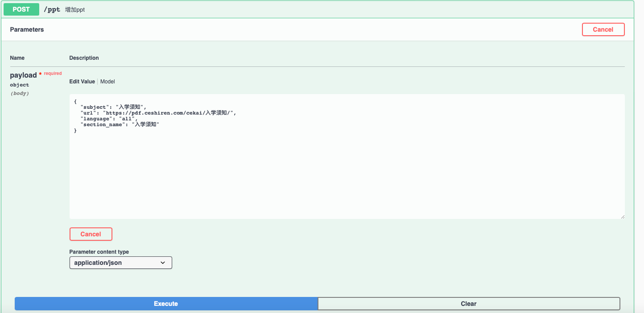
Task: Click the payload parameter name
Action: coord(23,75)
